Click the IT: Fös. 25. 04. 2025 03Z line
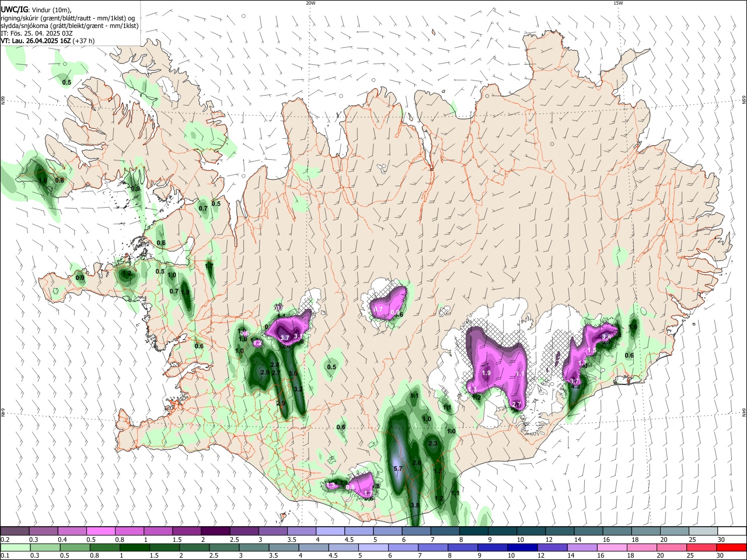Screen dimensions: 747x560 (36, 33)
